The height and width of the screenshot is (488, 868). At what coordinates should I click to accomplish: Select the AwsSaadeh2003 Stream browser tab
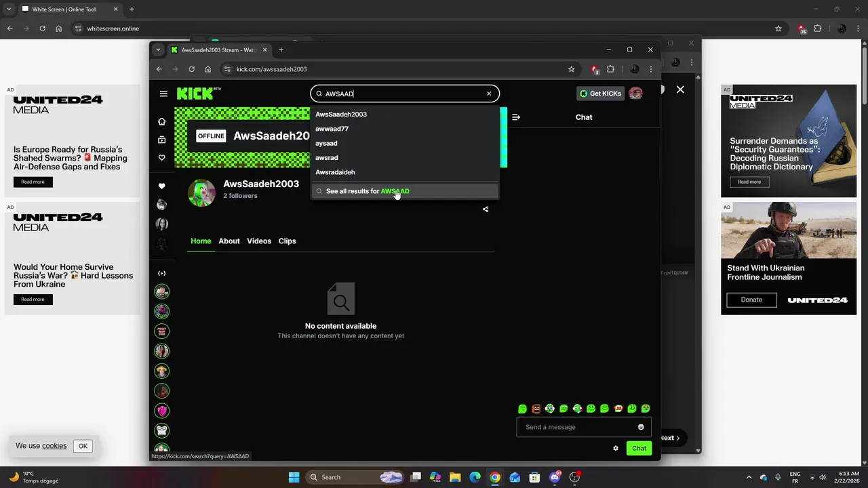(218, 49)
